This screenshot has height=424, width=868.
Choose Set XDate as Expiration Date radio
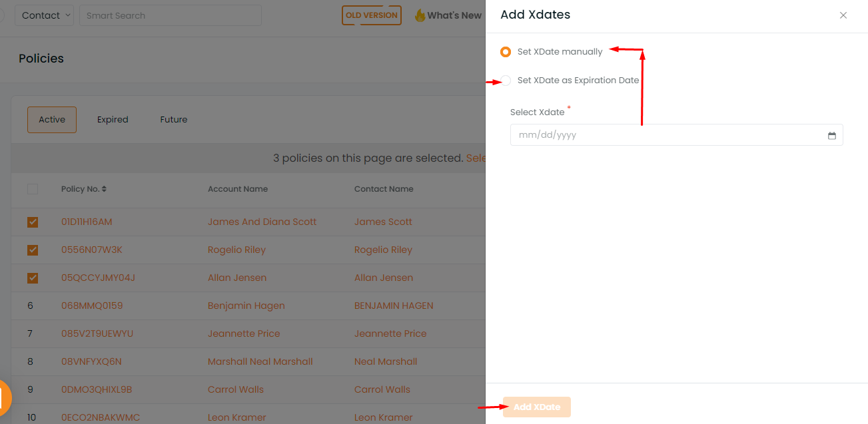point(506,81)
